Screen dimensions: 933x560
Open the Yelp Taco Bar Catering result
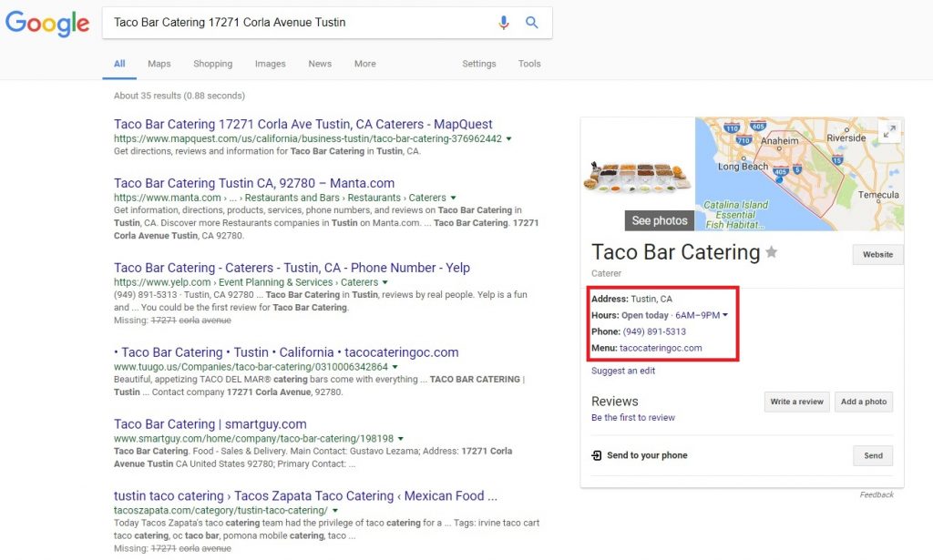pyautogui.click(x=292, y=268)
